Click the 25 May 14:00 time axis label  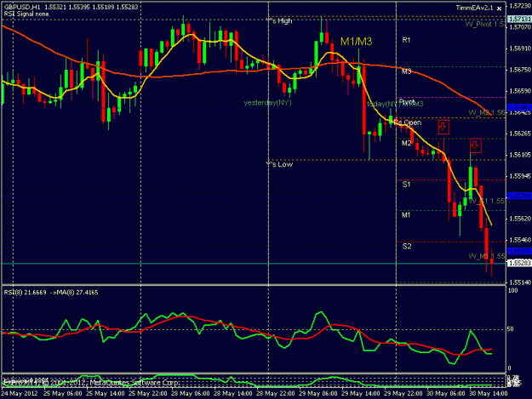[106, 394]
